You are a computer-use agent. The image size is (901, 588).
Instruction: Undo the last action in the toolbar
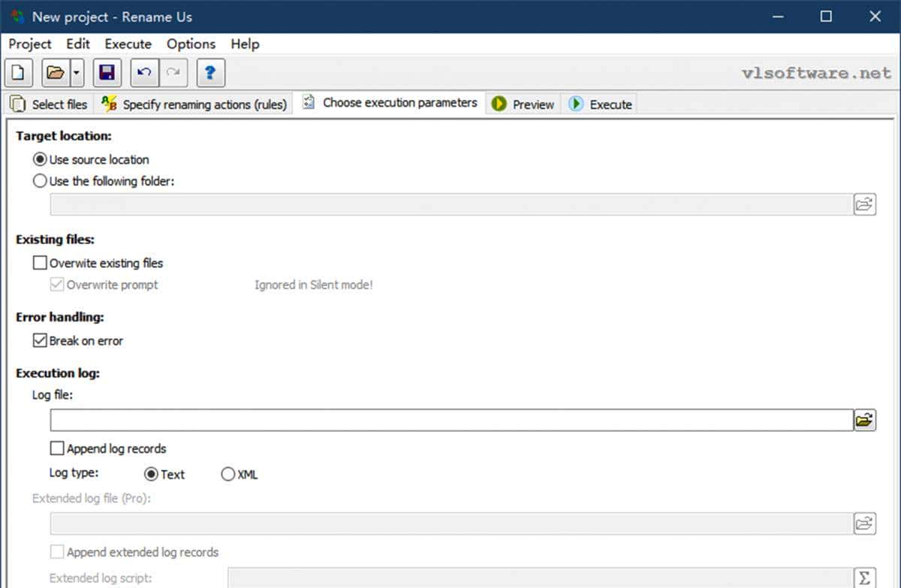point(144,73)
